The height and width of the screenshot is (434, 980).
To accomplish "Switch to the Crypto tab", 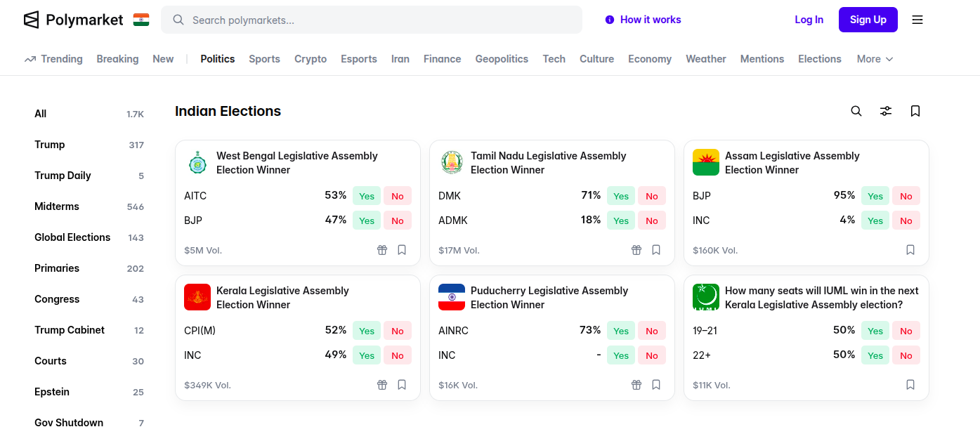I will pos(311,59).
